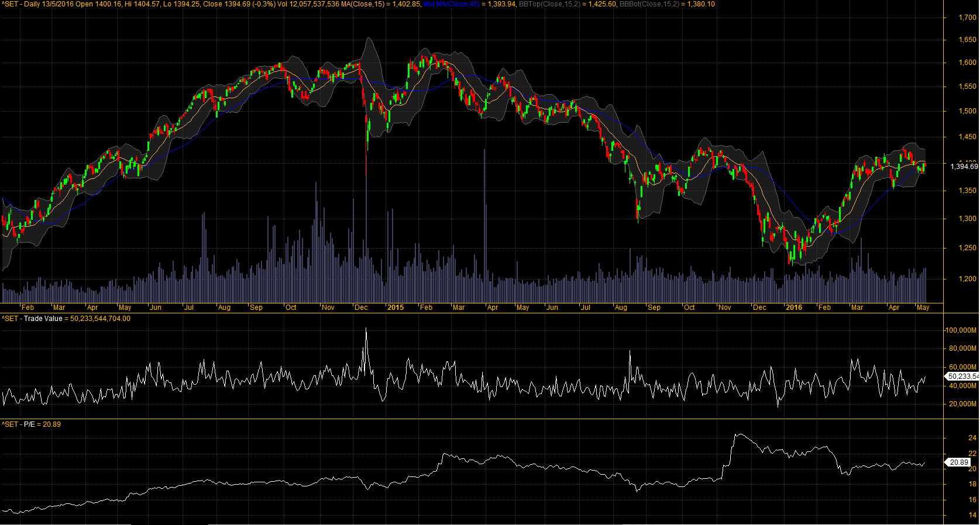Click the 24 label on P/E axis
Screen dimensions: 980x525
(972, 438)
